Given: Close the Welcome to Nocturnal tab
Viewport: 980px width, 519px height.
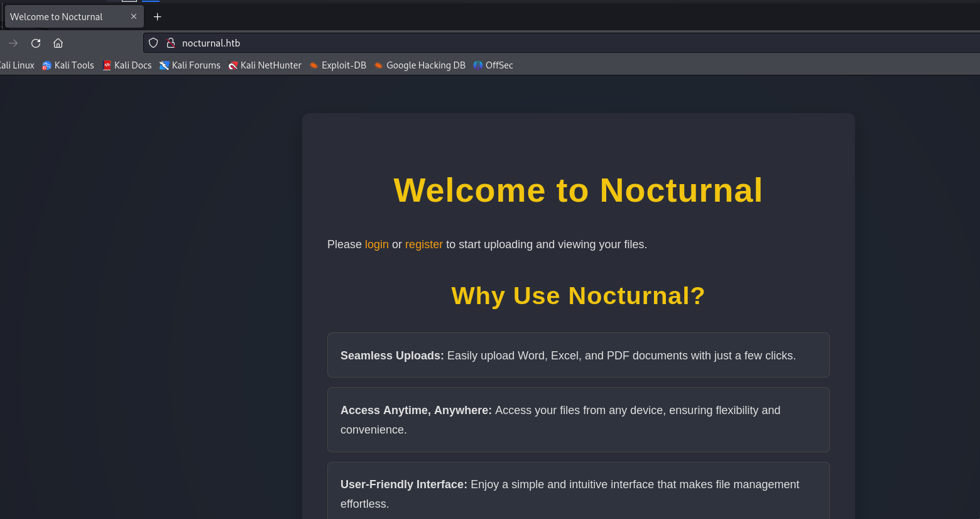Looking at the screenshot, I should (134, 17).
